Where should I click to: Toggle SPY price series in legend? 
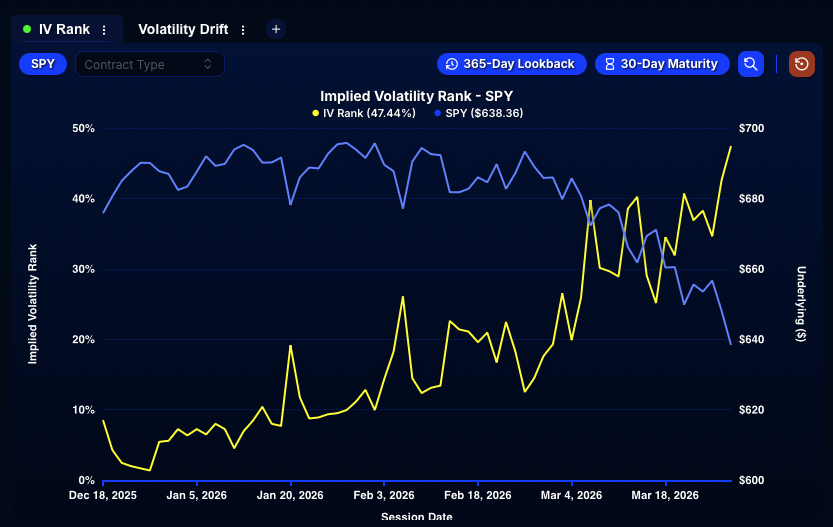click(x=479, y=113)
